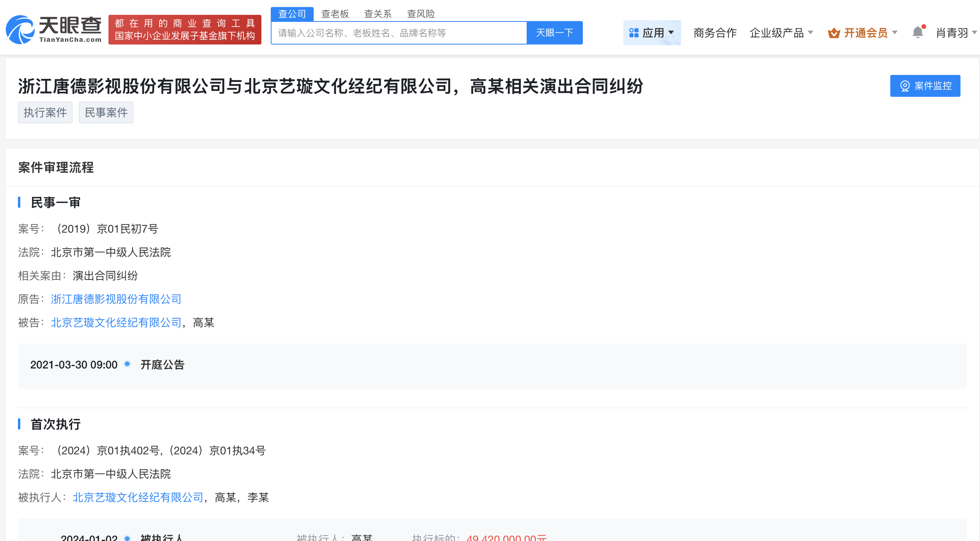Image resolution: width=980 pixels, height=541 pixels.
Task: Click the apps grid icon
Action: pos(634,33)
